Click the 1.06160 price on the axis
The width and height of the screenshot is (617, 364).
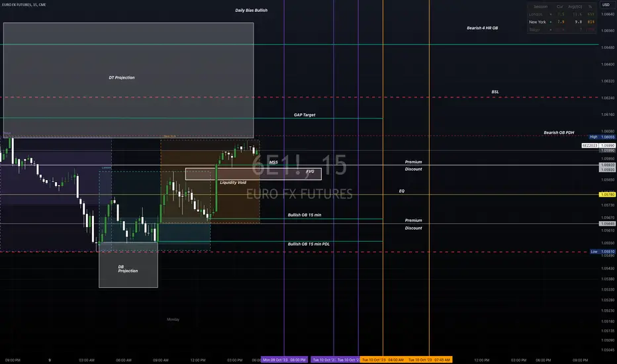click(x=608, y=114)
